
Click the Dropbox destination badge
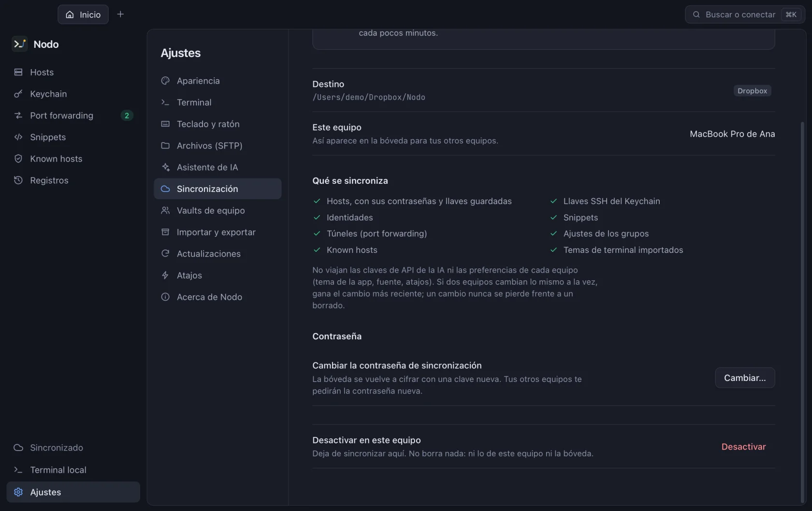pos(752,91)
